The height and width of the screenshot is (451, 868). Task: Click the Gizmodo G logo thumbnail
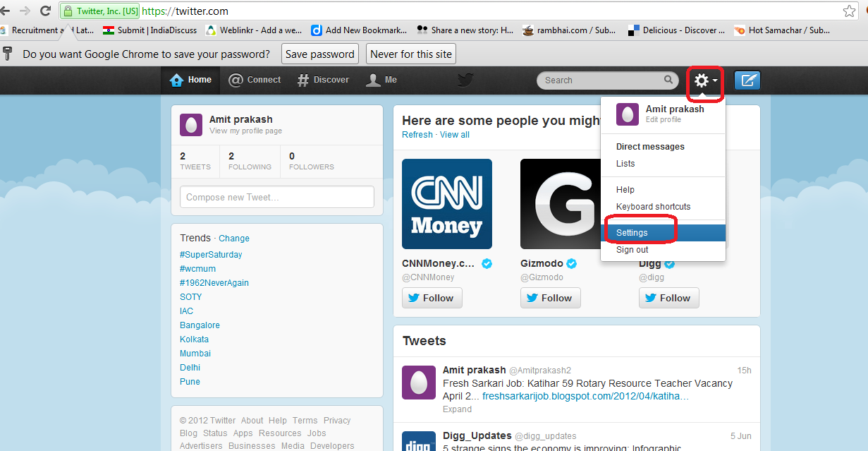(x=560, y=204)
